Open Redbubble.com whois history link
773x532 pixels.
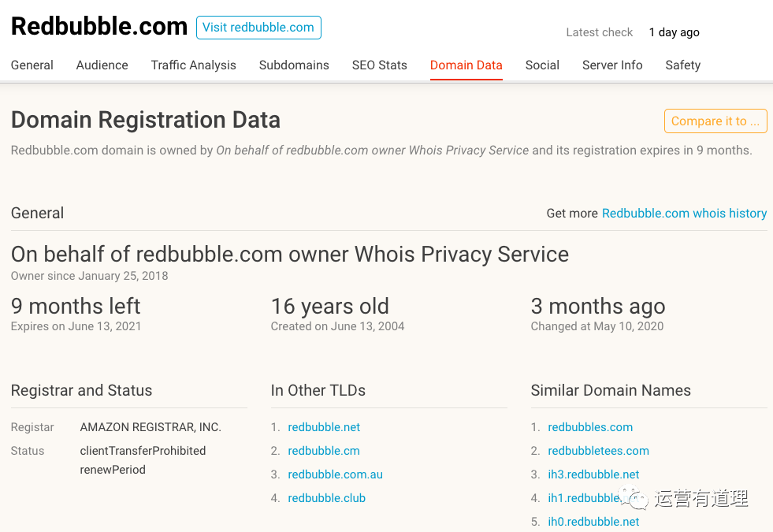[684, 213]
